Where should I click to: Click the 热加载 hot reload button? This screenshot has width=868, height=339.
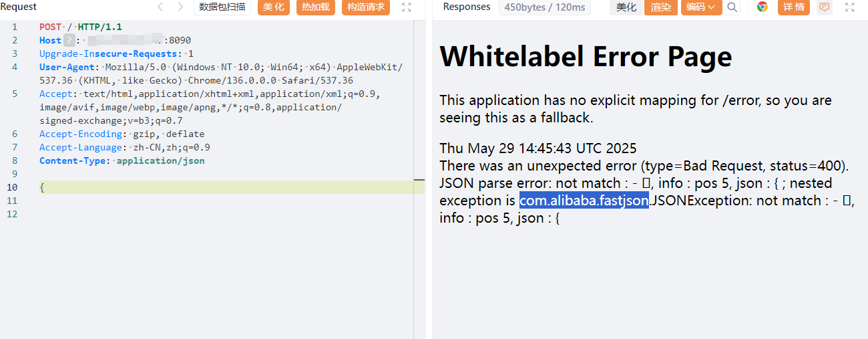tap(316, 7)
